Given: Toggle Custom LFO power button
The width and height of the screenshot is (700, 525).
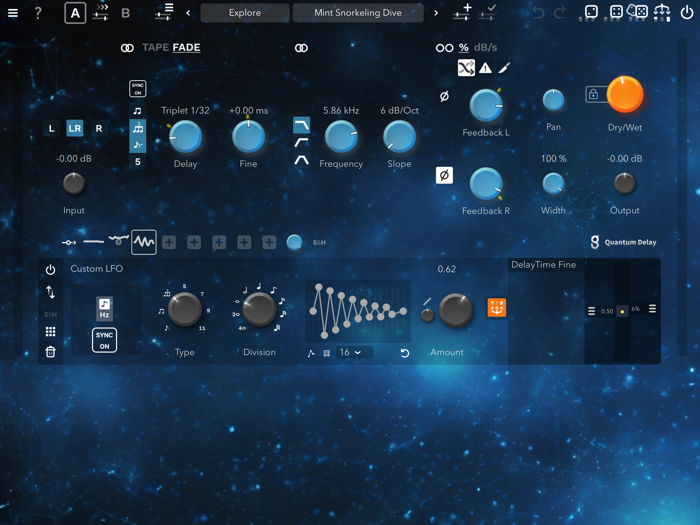Looking at the screenshot, I should pyautogui.click(x=50, y=270).
